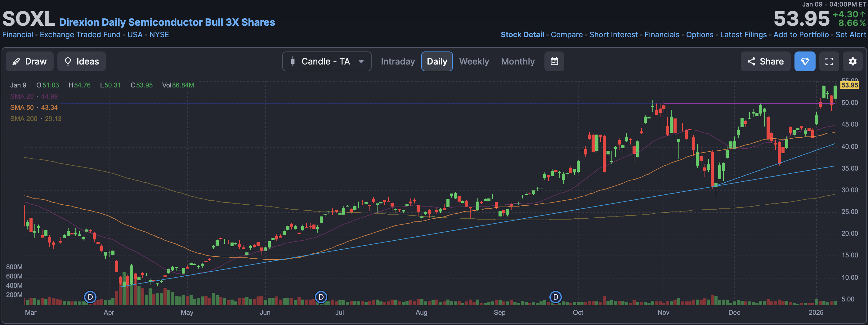Click the Exchange Traded Fund link
The image size is (868, 325).
point(80,35)
